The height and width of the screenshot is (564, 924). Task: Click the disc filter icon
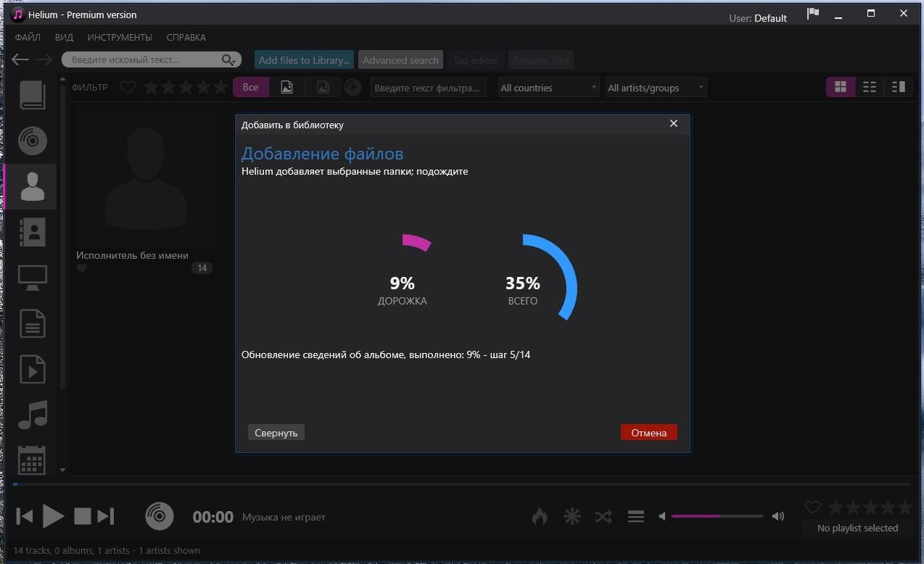click(x=352, y=87)
